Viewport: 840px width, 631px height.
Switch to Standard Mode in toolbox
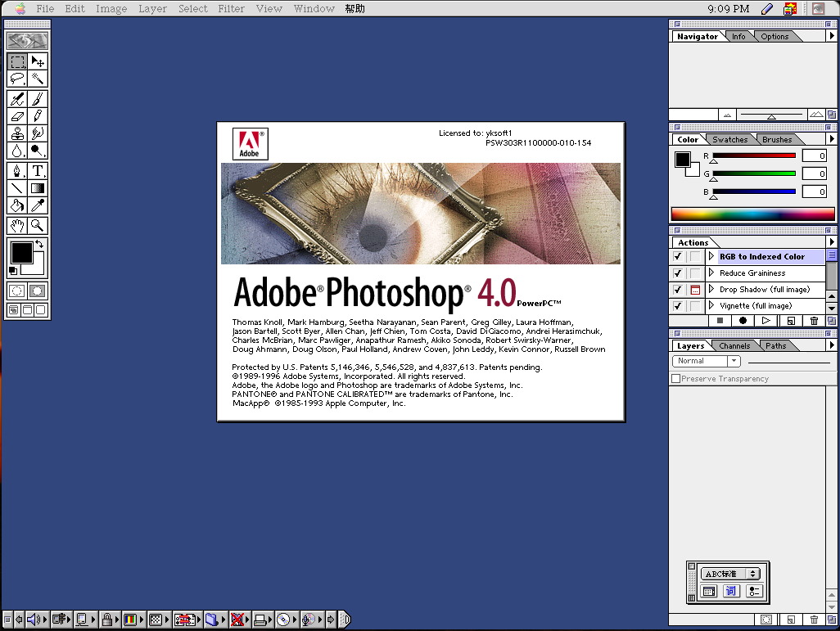(x=17, y=291)
